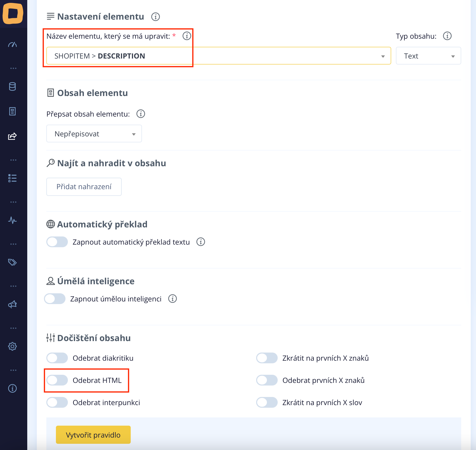Open settings gear in sidebar
476x450 pixels.
(12, 346)
